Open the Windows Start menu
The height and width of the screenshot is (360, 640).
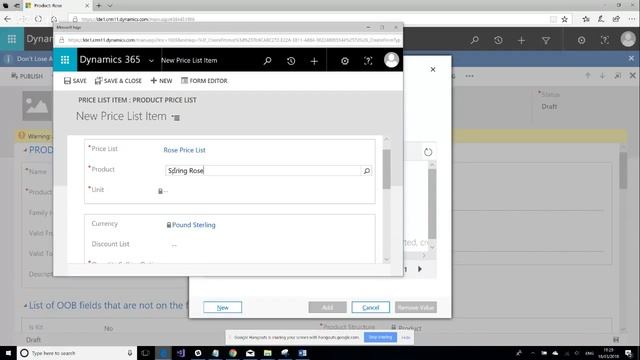8,353
